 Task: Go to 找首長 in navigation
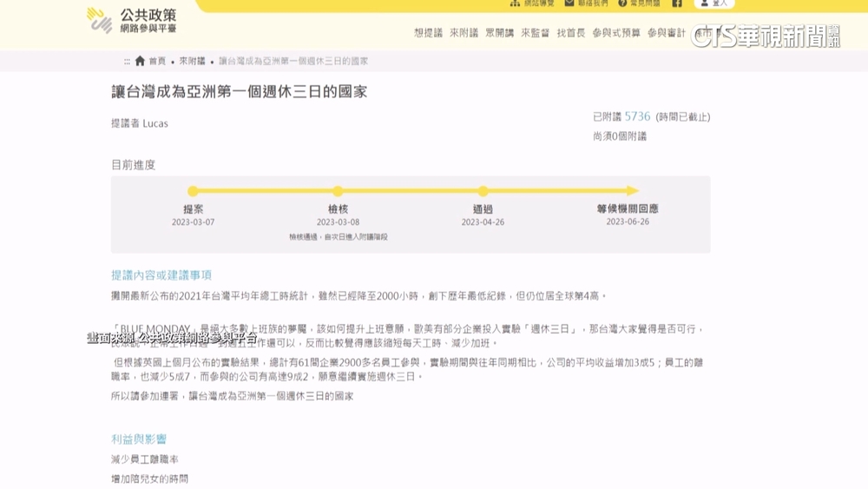click(570, 33)
